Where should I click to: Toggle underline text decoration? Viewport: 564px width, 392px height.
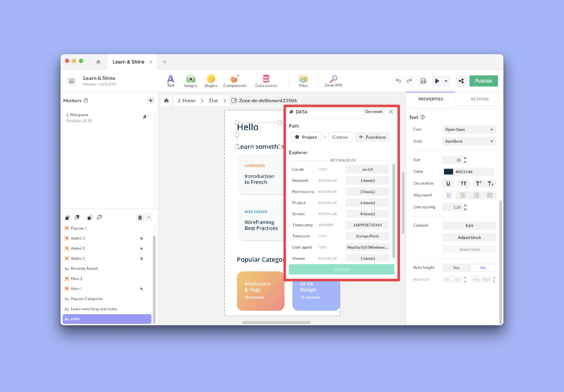[x=448, y=183]
